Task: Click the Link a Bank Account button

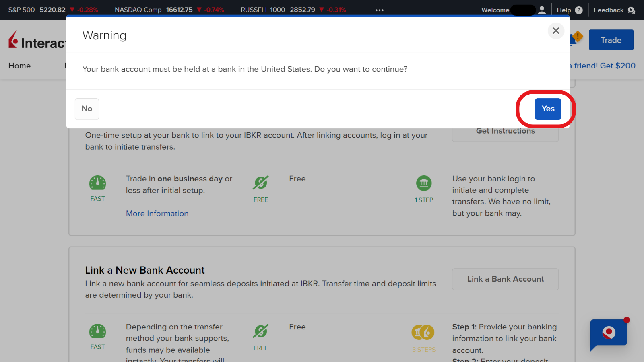Action: point(505,279)
